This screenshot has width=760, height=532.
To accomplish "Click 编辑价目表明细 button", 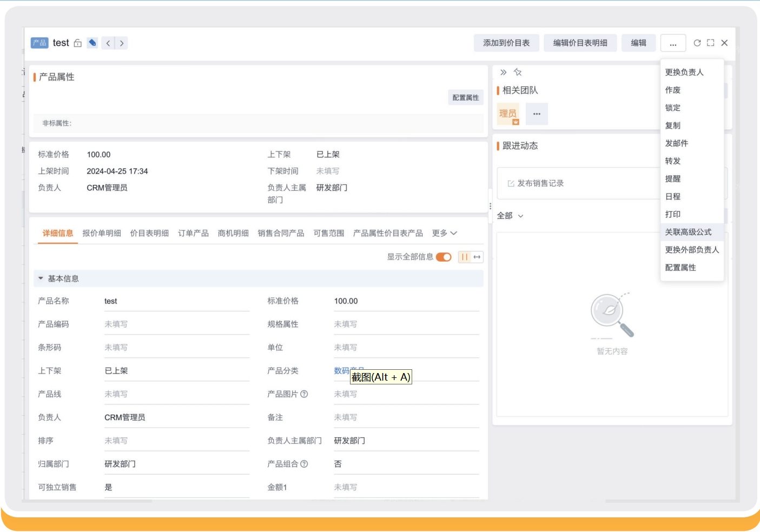I will [580, 43].
